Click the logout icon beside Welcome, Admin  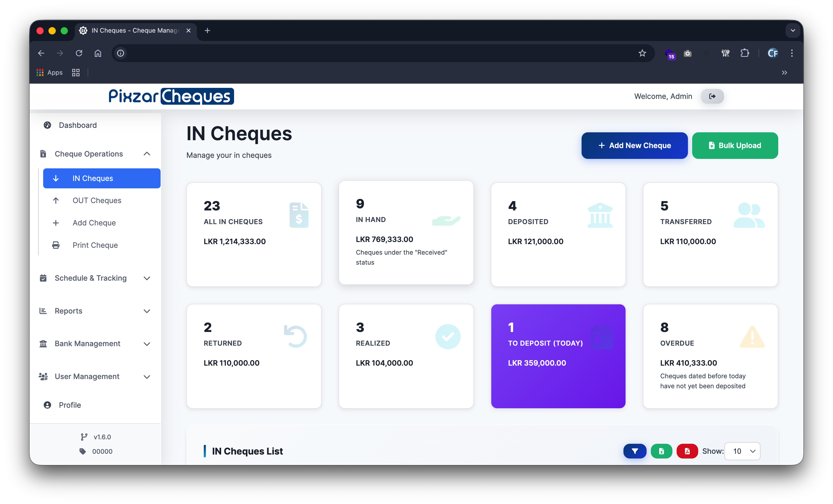coord(712,96)
